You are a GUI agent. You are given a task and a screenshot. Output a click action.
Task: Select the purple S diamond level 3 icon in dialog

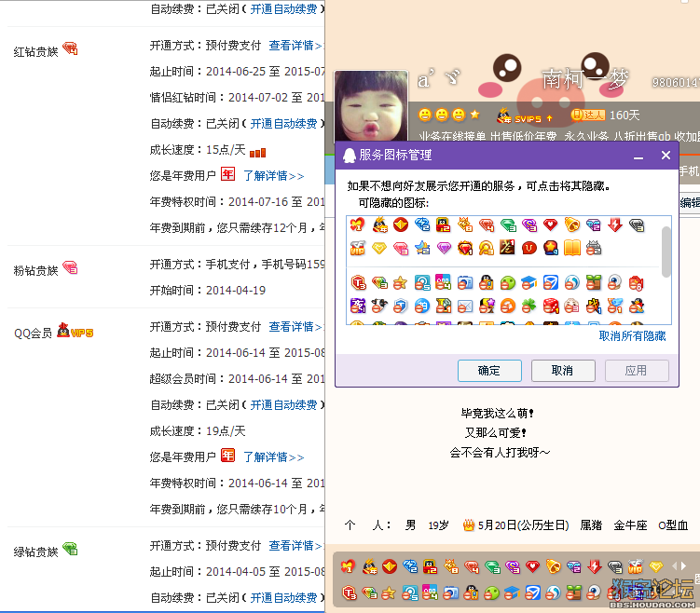(x=529, y=225)
